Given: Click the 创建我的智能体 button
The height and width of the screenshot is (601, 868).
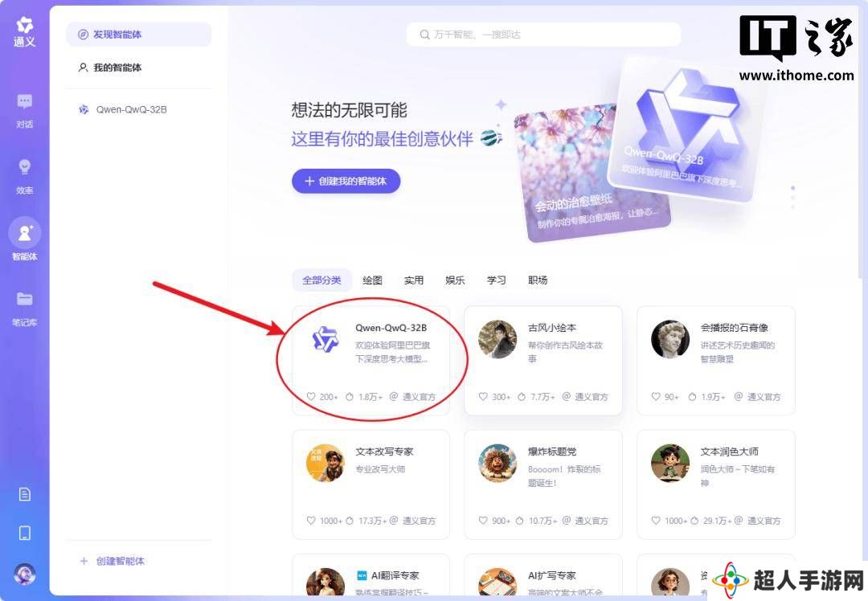Looking at the screenshot, I should 346,181.
